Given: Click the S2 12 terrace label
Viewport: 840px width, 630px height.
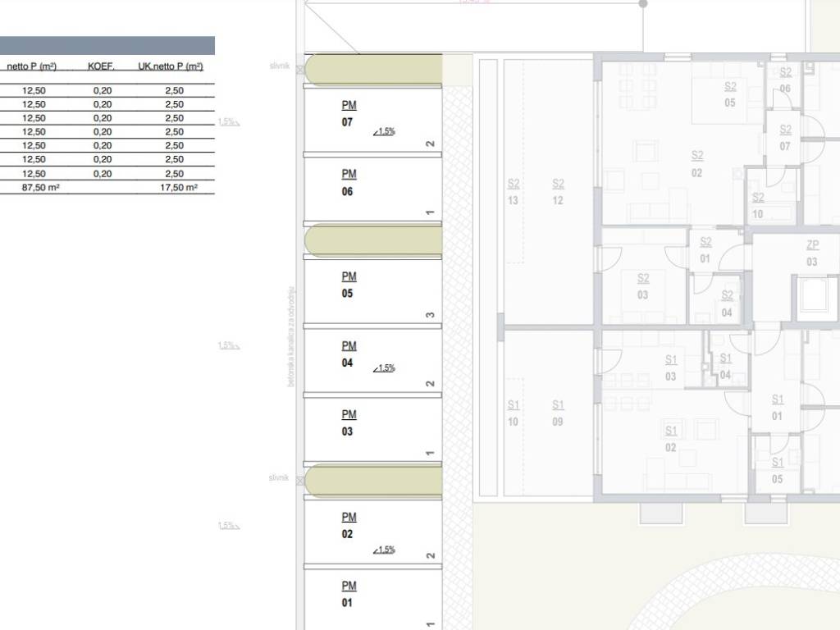Looking at the screenshot, I should [x=558, y=192].
